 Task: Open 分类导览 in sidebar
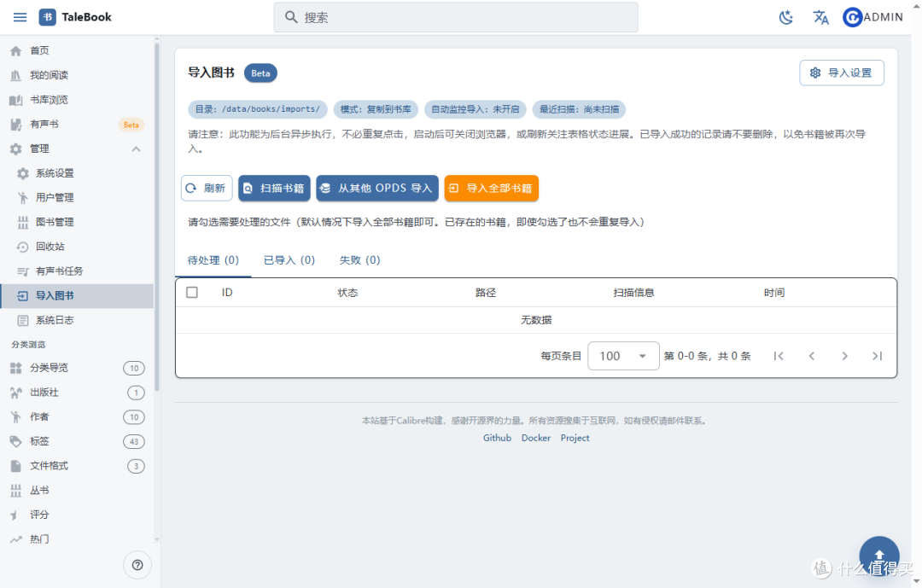77,368
